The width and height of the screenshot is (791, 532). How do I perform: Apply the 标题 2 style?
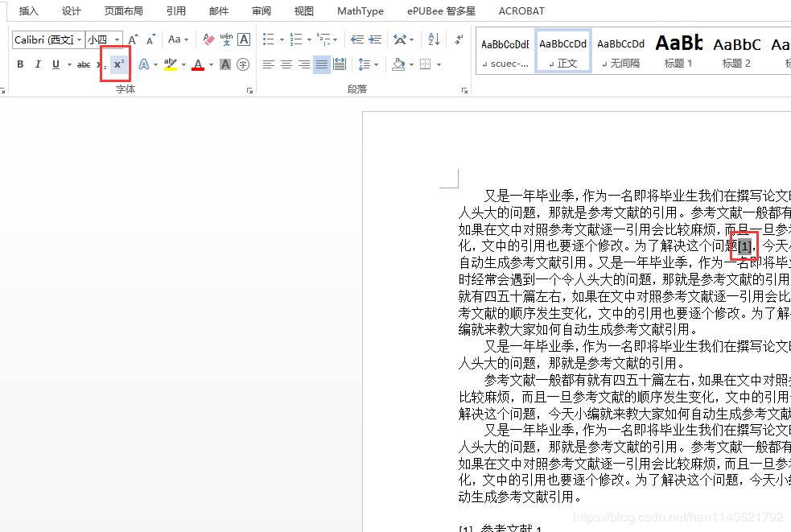(736, 51)
